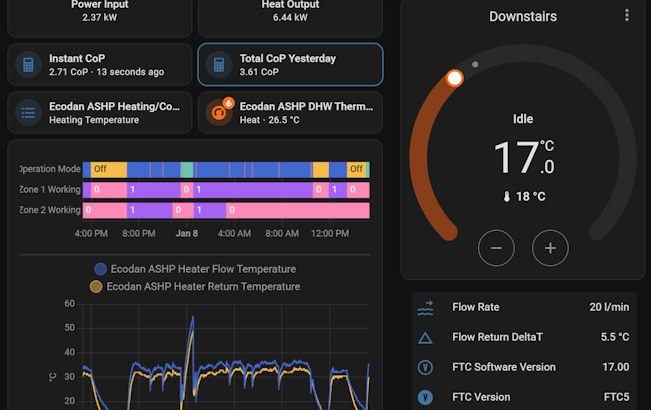Click the Flow Rate row value
Screen dimensions: 651x410
609,307
